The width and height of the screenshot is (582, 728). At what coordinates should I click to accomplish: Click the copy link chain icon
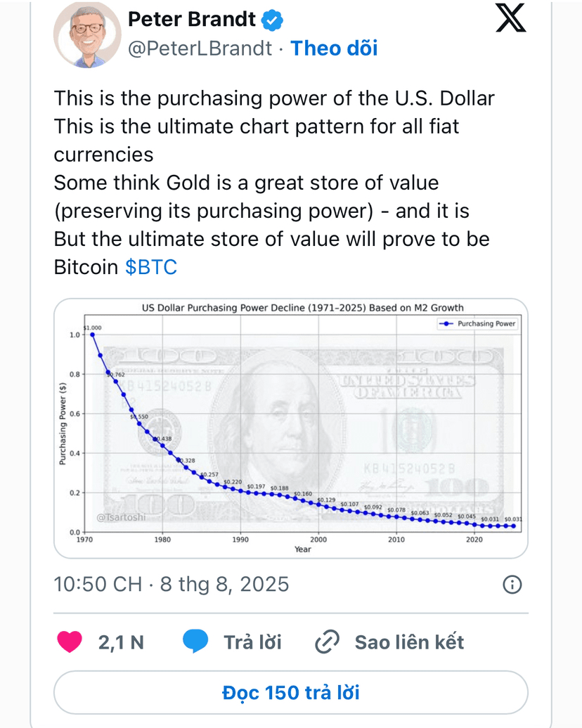pos(328,642)
